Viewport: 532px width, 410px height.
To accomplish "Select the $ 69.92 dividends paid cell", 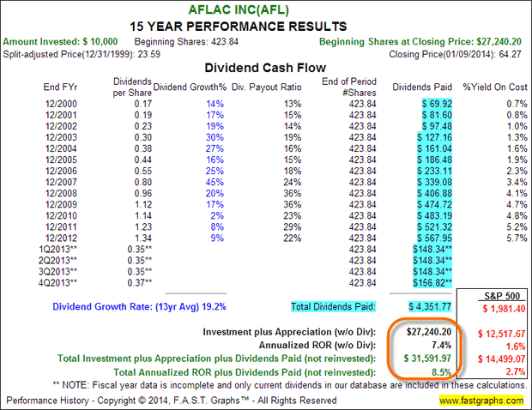I will [x=437, y=104].
